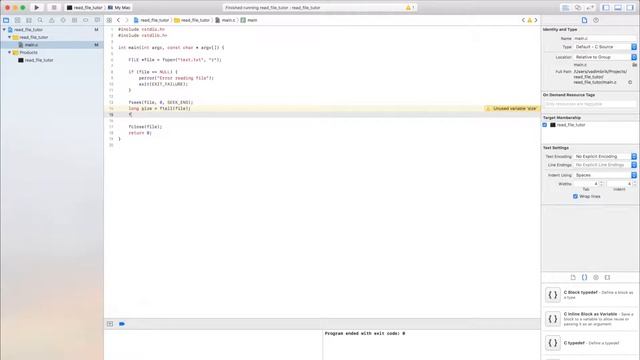This screenshot has width=640, height=360.
Task: Collapse the read_file_tutor group folder
Action: pyautogui.click(x=9, y=37)
